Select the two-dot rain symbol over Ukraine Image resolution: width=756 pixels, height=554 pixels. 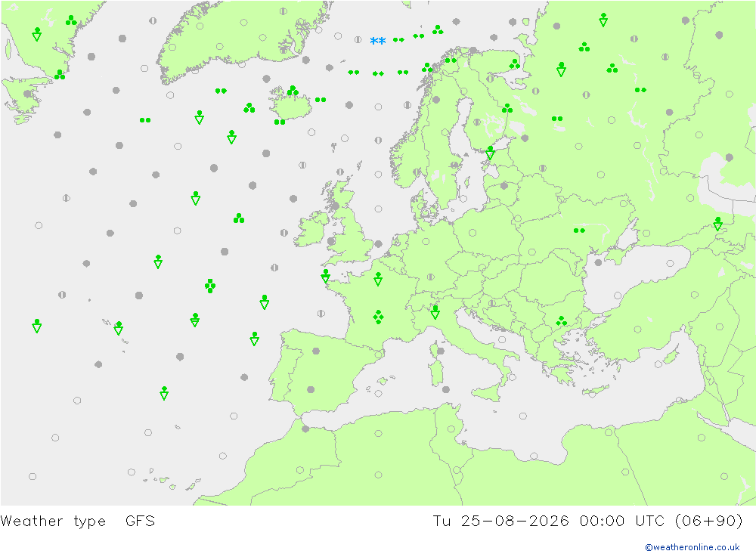[x=579, y=231]
